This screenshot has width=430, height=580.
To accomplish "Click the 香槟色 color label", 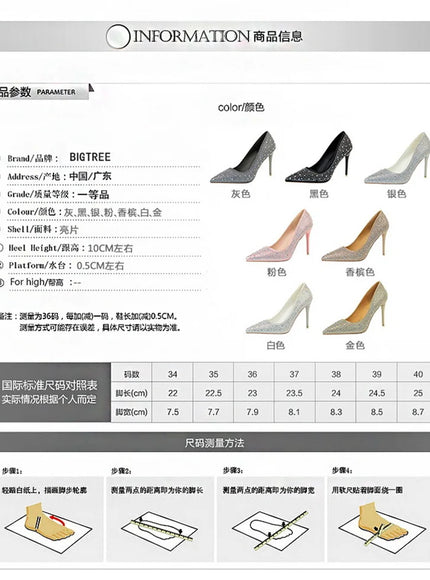I will coord(360,272).
